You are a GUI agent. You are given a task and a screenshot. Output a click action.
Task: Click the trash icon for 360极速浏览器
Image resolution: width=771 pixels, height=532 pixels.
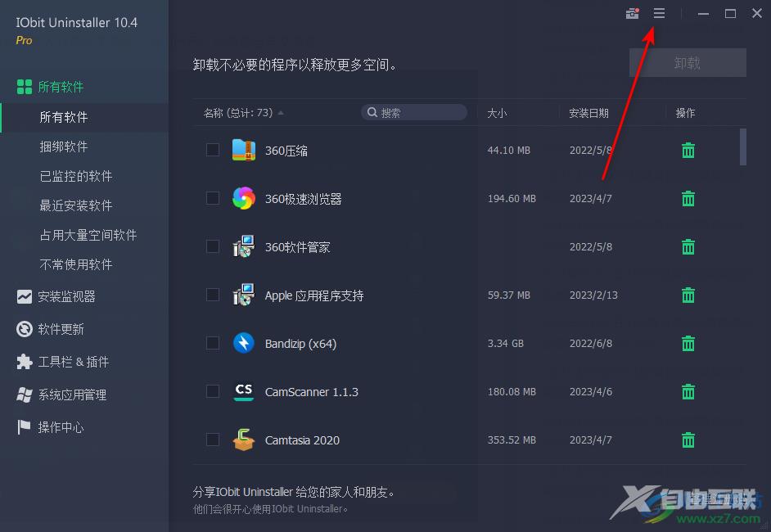688,198
